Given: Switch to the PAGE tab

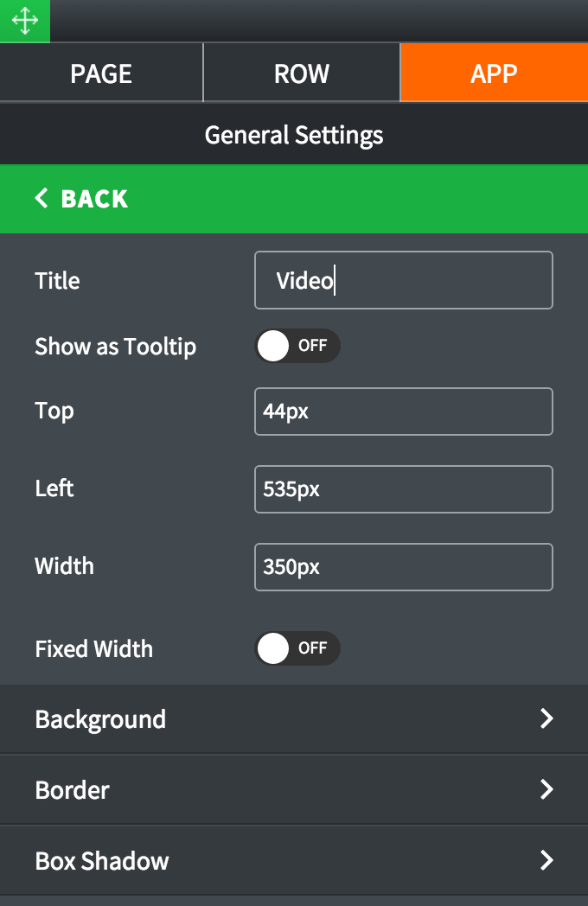Looking at the screenshot, I should coord(101,73).
